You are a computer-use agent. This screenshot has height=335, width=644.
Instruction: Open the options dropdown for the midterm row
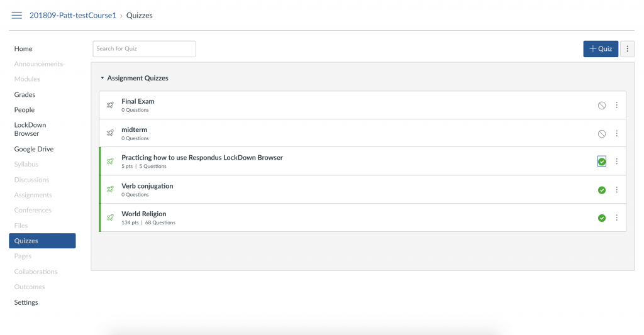coord(616,133)
